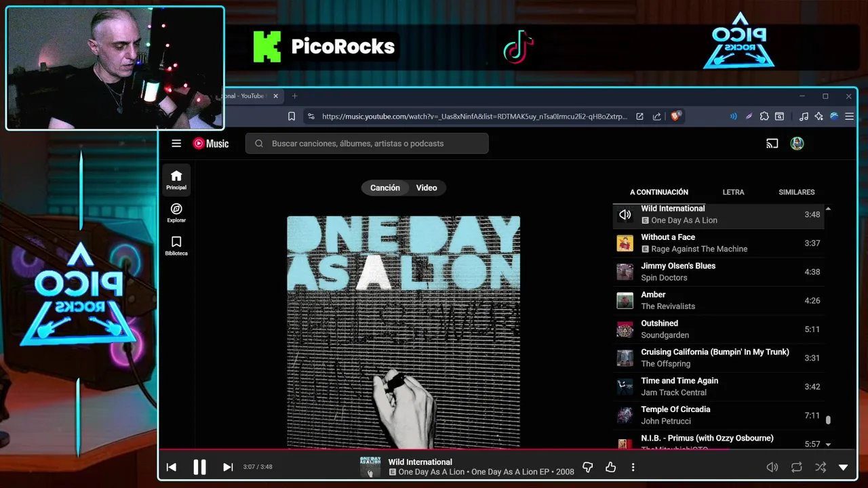This screenshot has height=488, width=868.
Task: Click the browser sidebar panel toolbar icon
Action: [x=780, y=117]
